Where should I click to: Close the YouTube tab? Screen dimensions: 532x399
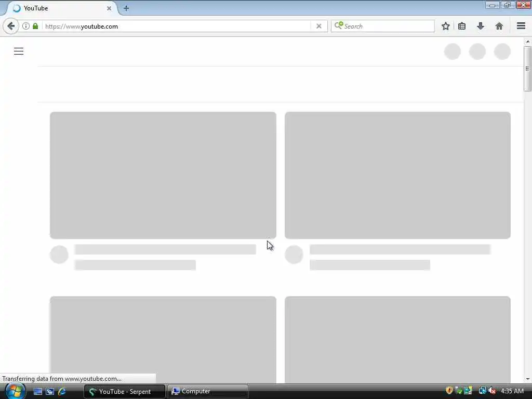tap(109, 8)
